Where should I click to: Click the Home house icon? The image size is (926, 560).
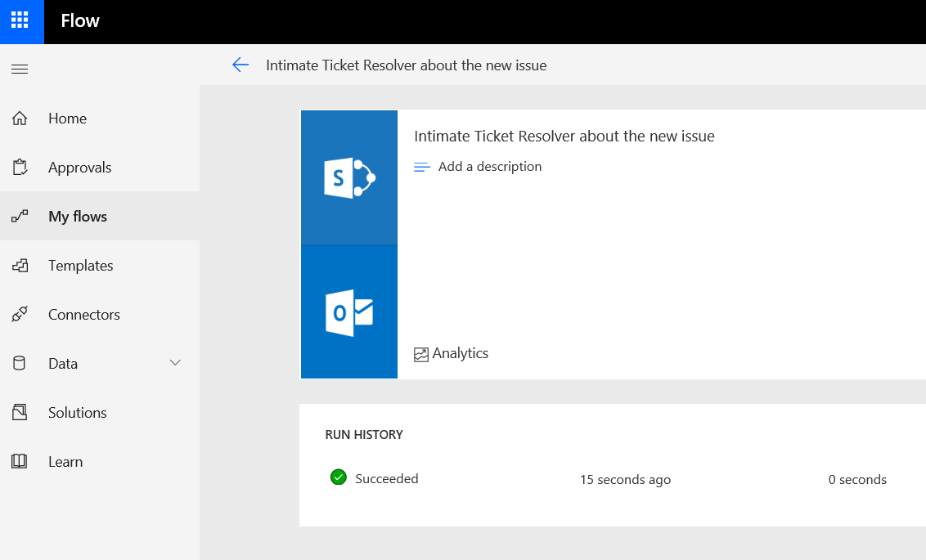20,119
